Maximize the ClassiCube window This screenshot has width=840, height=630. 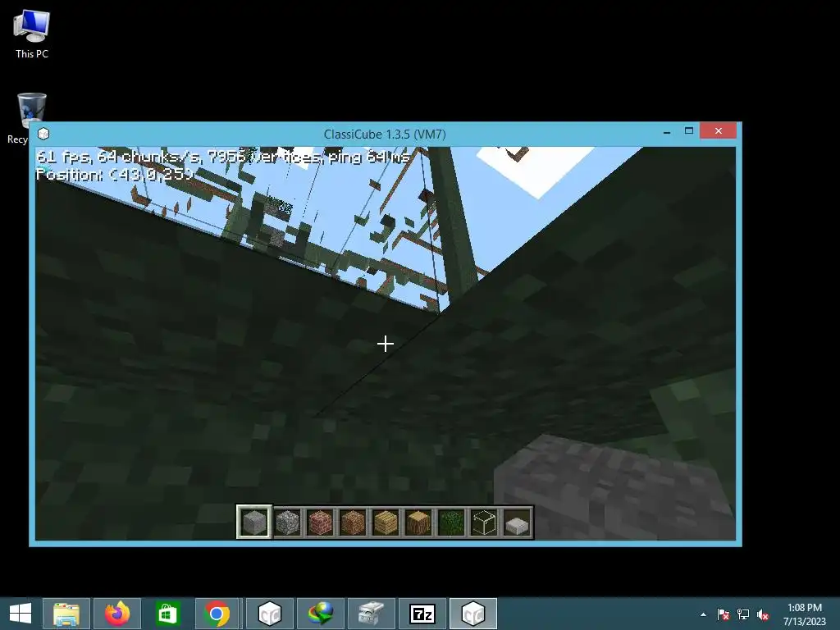coord(689,131)
